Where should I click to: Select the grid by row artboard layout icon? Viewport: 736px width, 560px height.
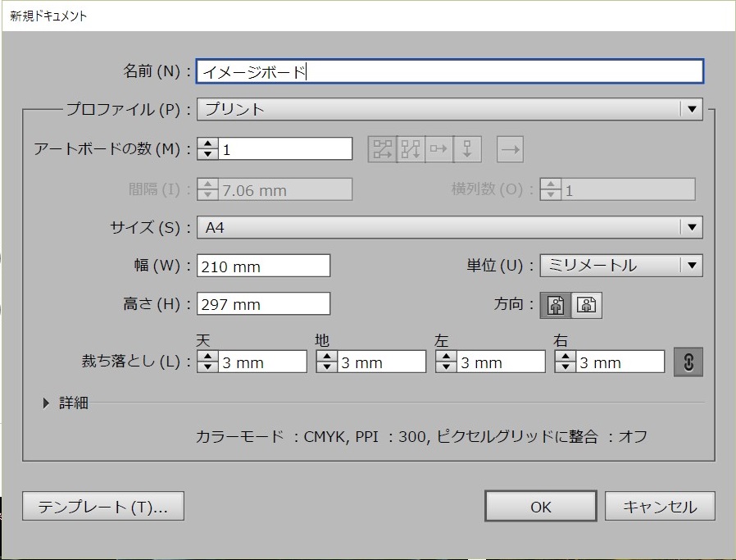click(382, 149)
